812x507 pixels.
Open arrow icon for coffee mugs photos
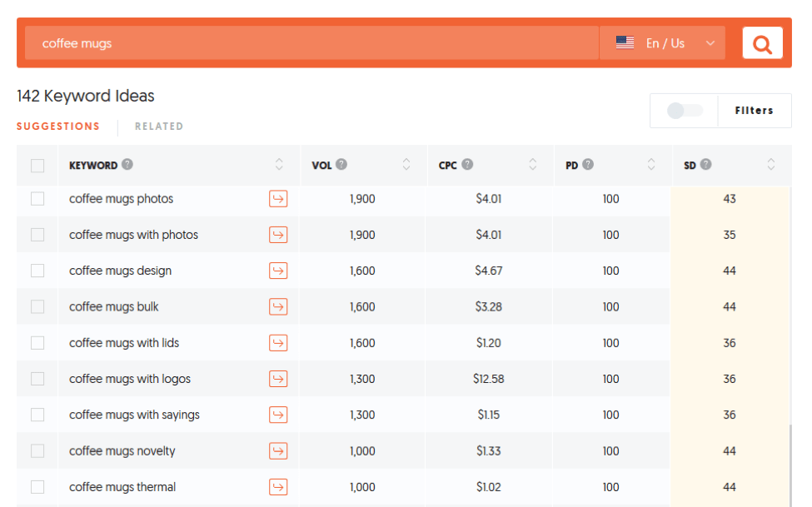click(278, 199)
